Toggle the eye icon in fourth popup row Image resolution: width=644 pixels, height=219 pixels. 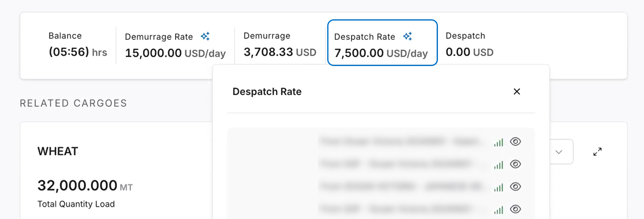click(x=516, y=209)
